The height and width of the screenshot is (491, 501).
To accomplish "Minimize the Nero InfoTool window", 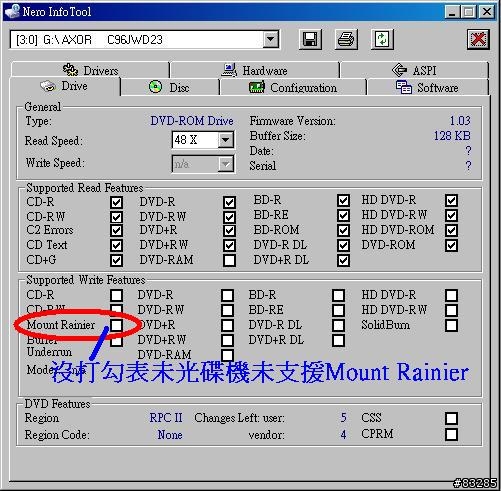I will click(x=452, y=12).
